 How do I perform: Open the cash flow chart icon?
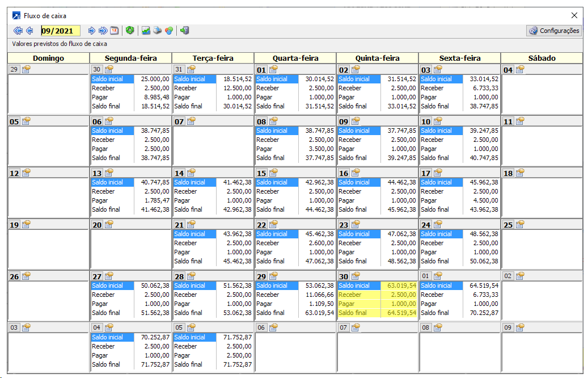[x=146, y=31]
